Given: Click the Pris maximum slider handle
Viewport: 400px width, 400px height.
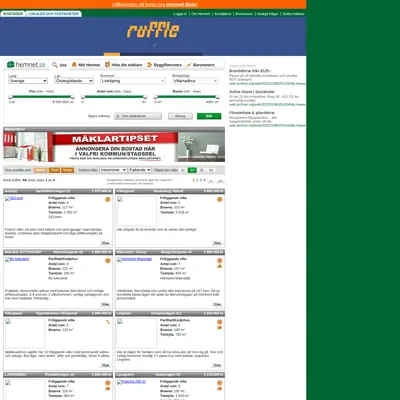Looking at the screenshot, I should (73, 97).
